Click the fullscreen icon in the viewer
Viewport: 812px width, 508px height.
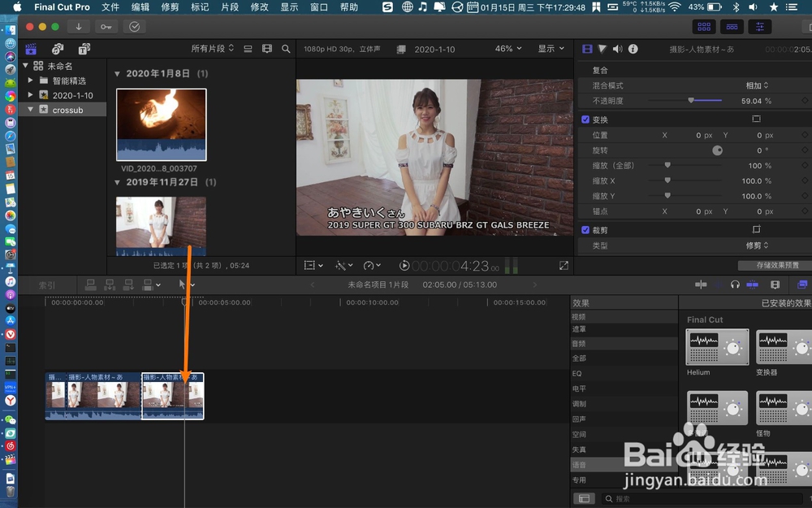(564, 264)
